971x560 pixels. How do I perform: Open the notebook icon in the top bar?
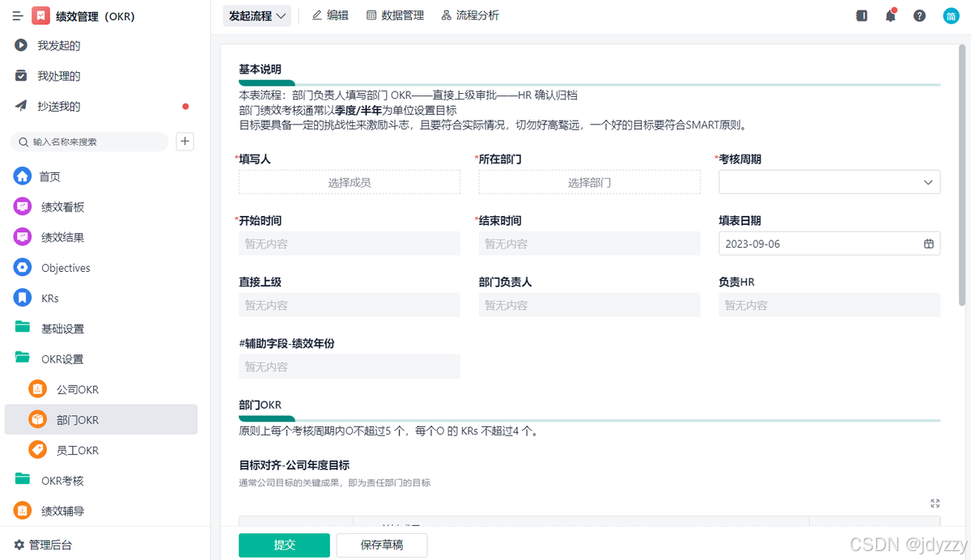(862, 15)
